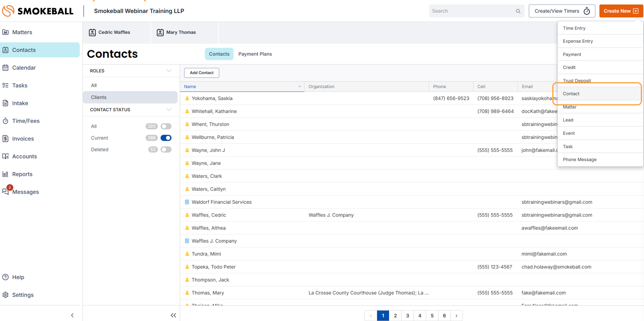Open the Invoices icon in sidebar
The image size is (644, 321).
[x=6, y=139]
